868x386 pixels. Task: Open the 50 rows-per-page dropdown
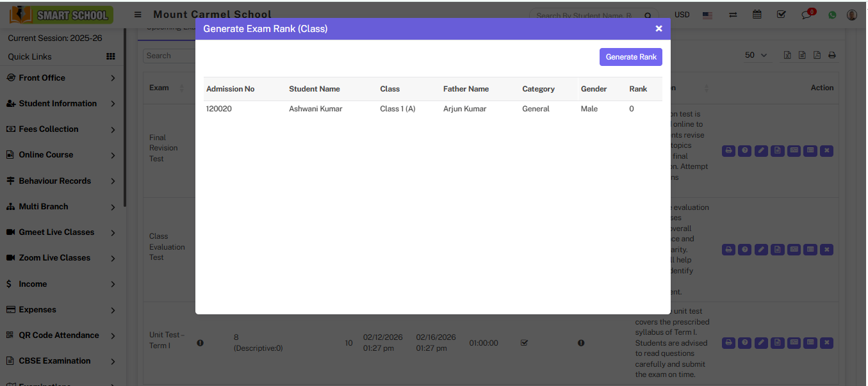pos(755,56)
